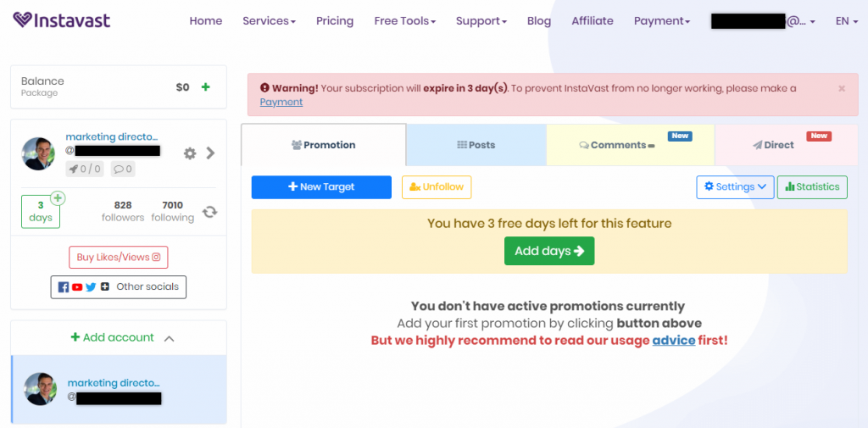
Task: Switch to the Posts tab
Action: [476, 145]
